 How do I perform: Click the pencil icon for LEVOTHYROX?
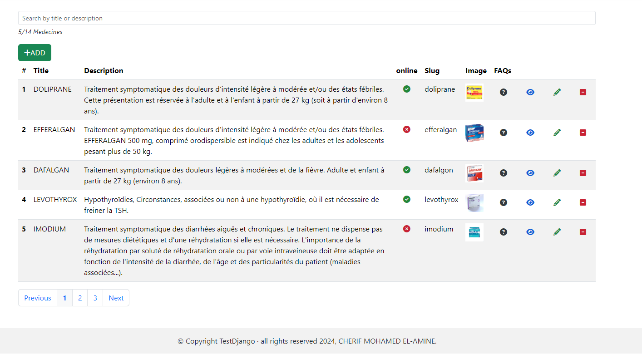(x=557, y=202)
